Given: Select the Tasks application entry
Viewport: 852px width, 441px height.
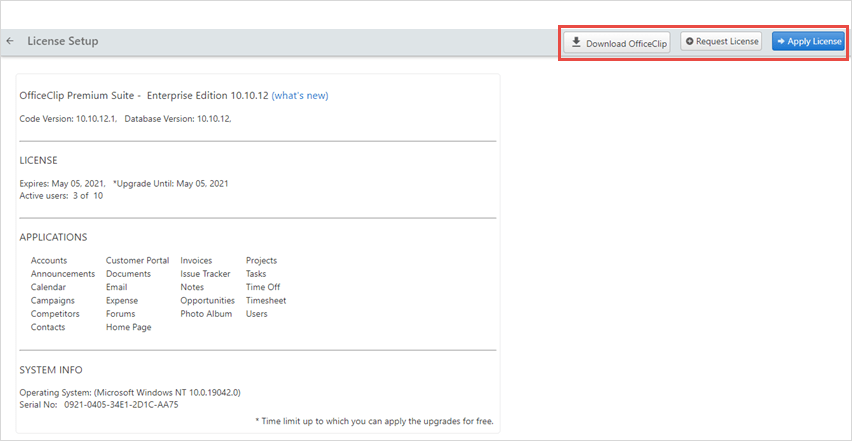Looking at the screenshot, I should tap(256, 274).
